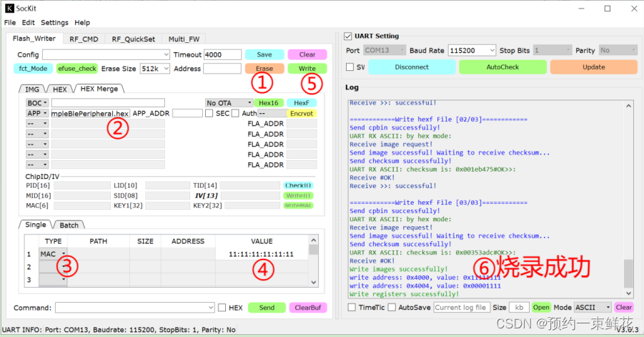
Task: Click the Write button
Action: 307,69
